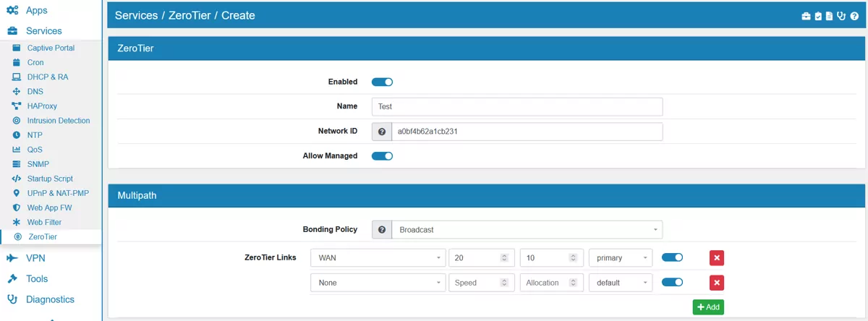868x321 pixels.
Task: Toggle the WAN link enable switch
Action: pyautogui.click(x=672, y=257)
